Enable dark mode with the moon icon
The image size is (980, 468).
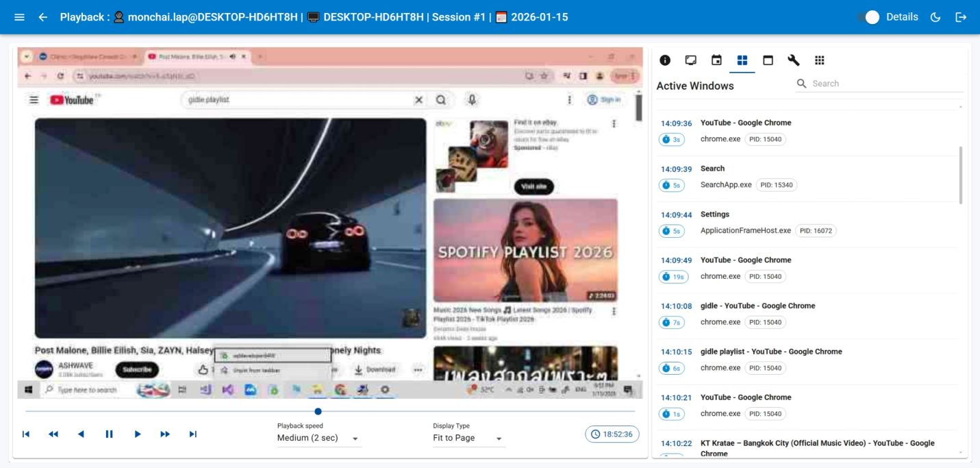tap(935, 17)
